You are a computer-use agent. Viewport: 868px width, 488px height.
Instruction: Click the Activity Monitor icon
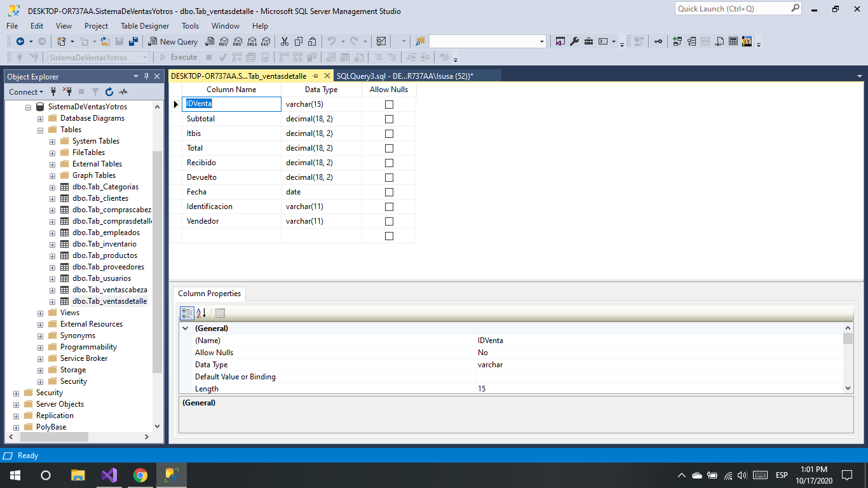[x=381, y=41]
